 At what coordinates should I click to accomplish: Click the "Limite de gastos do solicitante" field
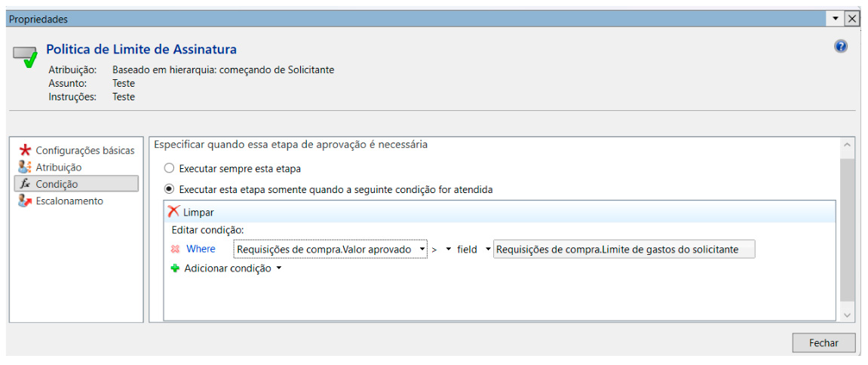pyautogui.click(x=624, y=250)
